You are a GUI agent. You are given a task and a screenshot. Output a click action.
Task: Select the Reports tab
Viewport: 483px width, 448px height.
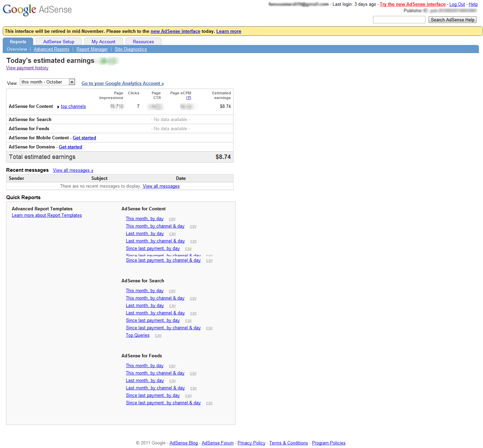pyautogui.click(x=18, y=42)
